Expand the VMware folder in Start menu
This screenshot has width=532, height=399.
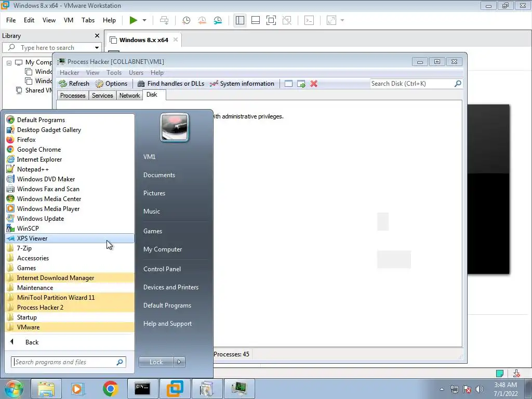[x=70, y=327]
